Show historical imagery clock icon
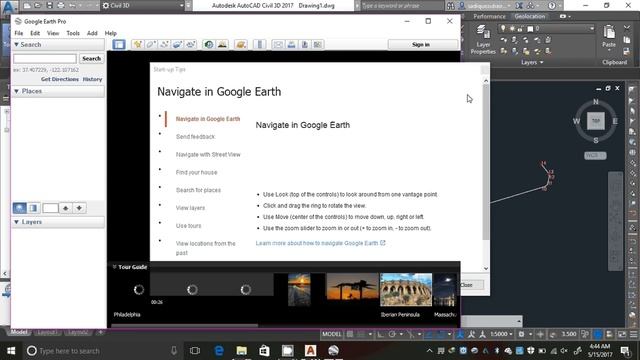The image size is (640, 360). pos(209,44)
